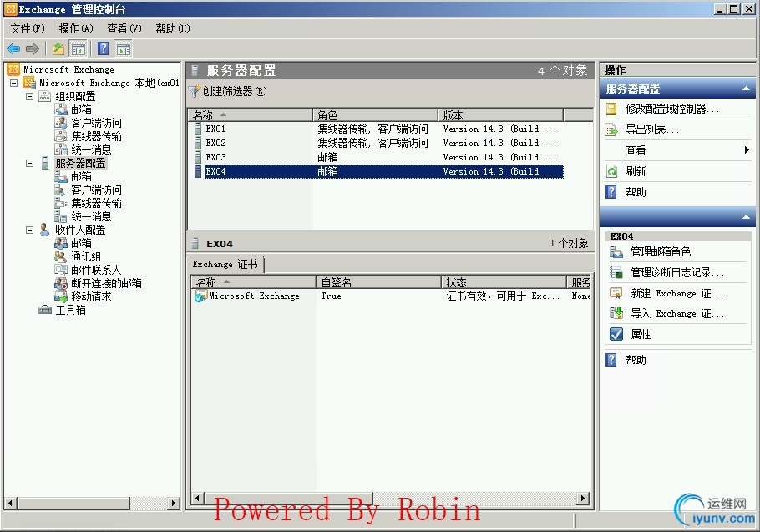
Task: Select server row EX01
Action: coord(378,129)
